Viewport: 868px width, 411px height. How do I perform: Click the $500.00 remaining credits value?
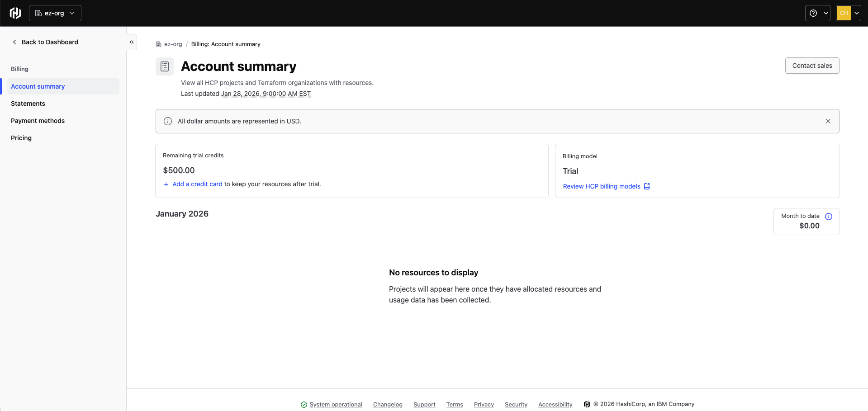pos(179,170)
